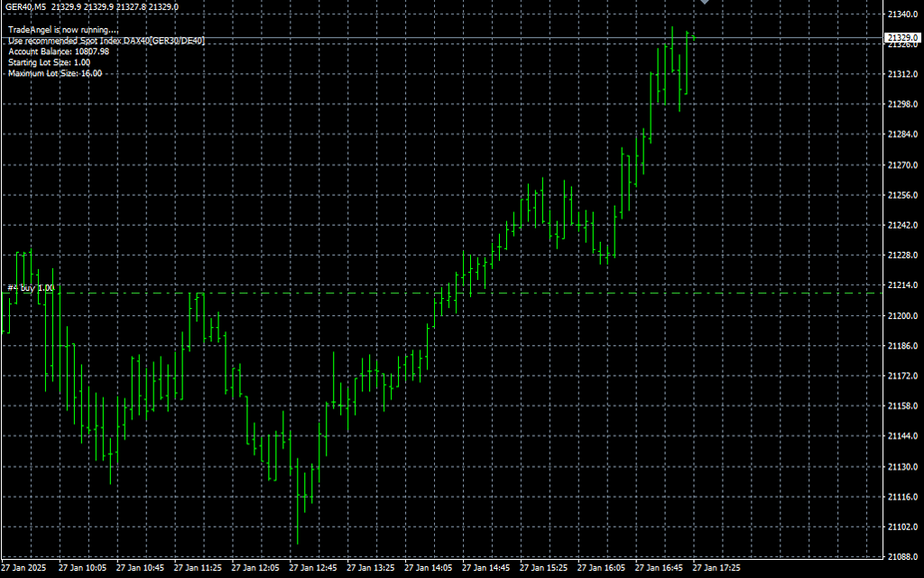Click the '27 Jan 12:45' time label

315,569
